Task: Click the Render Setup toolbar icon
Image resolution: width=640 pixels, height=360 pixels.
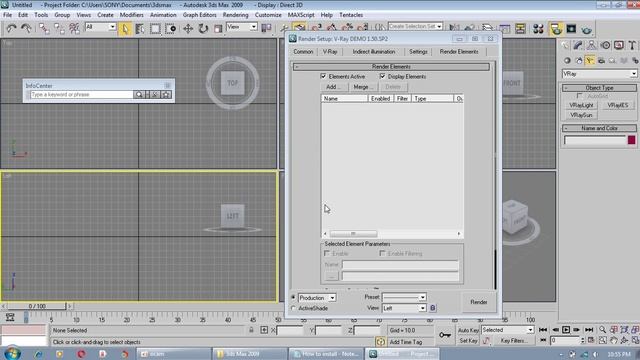Action: click(x=556, y=29)
